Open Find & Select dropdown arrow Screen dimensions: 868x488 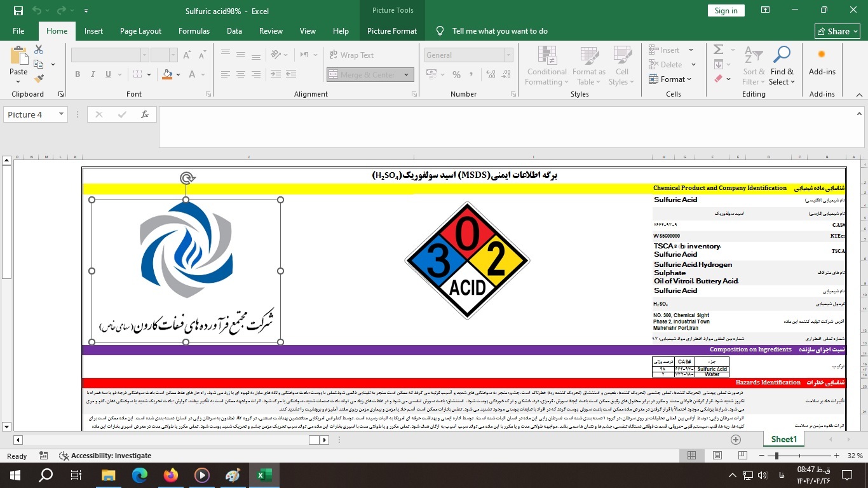(x=792, y=82)
